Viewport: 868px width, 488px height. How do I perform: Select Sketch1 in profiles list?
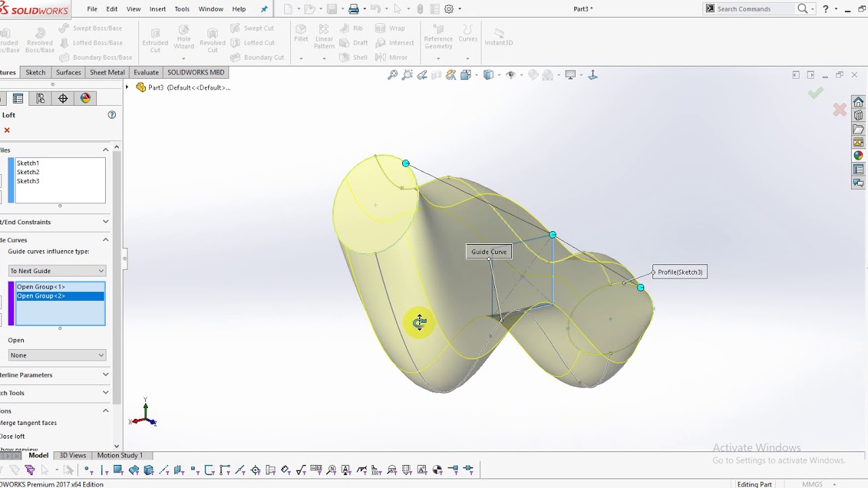pos(28,163)
